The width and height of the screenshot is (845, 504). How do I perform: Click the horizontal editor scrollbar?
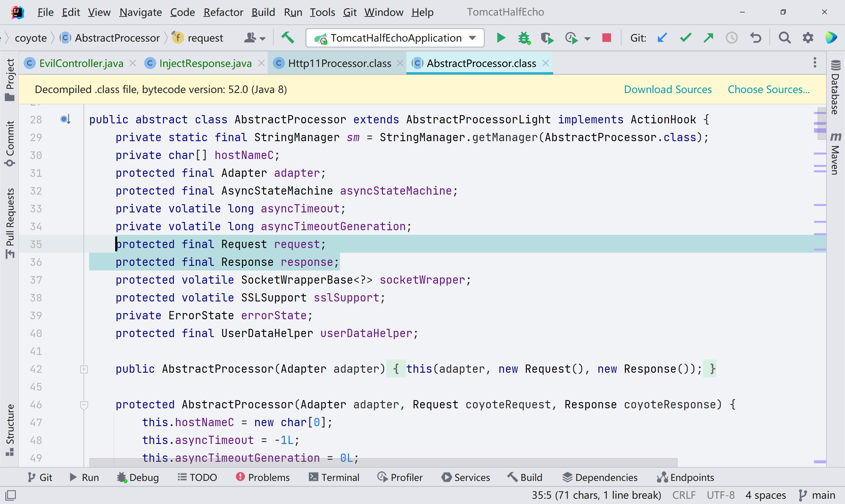383,462
